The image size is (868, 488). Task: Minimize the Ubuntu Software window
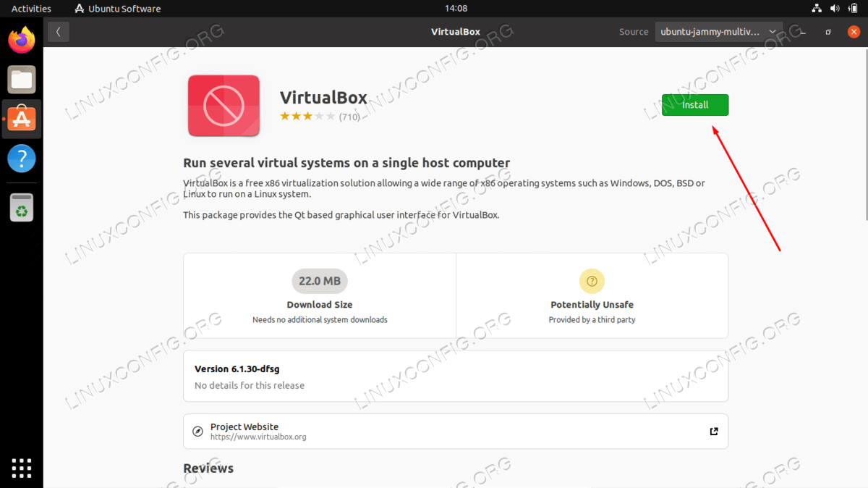801,32
